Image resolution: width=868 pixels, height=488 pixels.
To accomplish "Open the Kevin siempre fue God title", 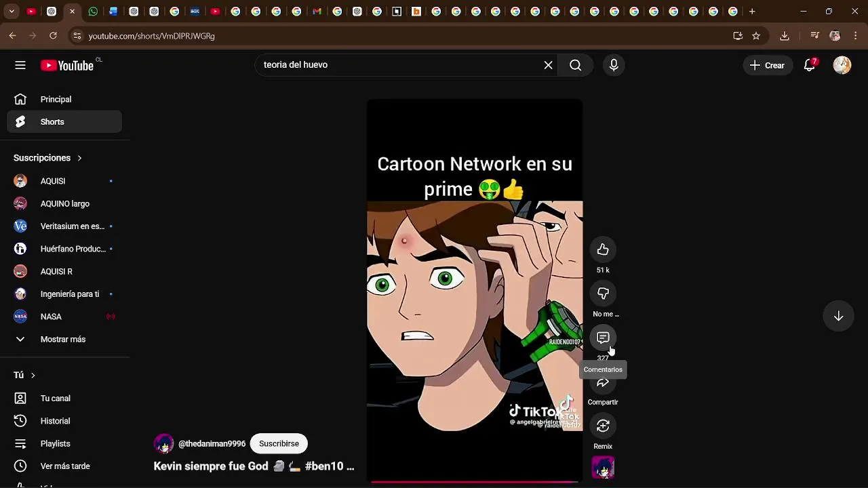I will click(x=254, y=466).
